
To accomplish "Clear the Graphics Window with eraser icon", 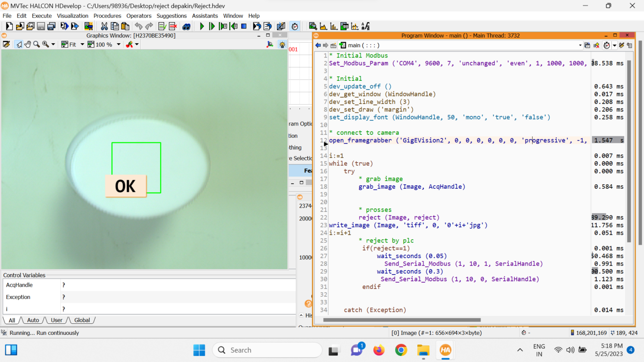I will [6, 45].
